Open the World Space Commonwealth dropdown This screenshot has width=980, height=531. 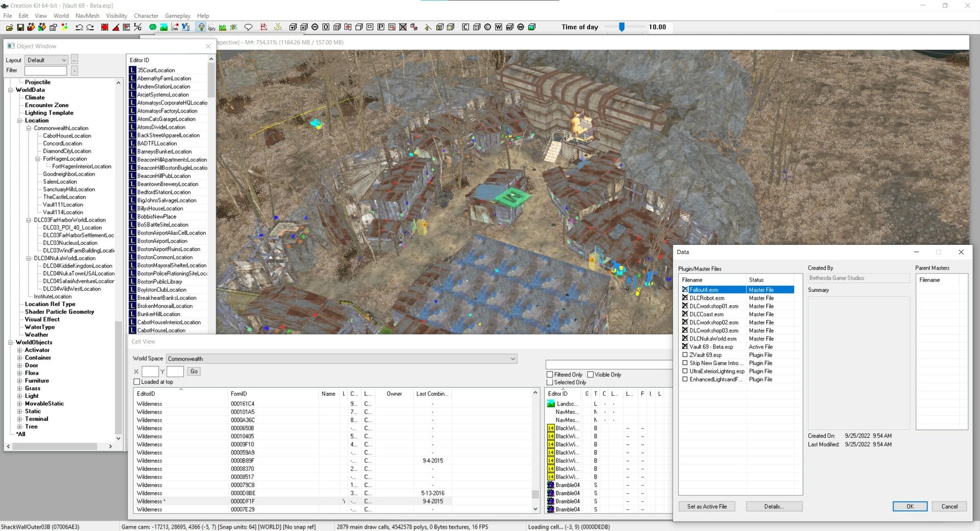pos(341,359)
